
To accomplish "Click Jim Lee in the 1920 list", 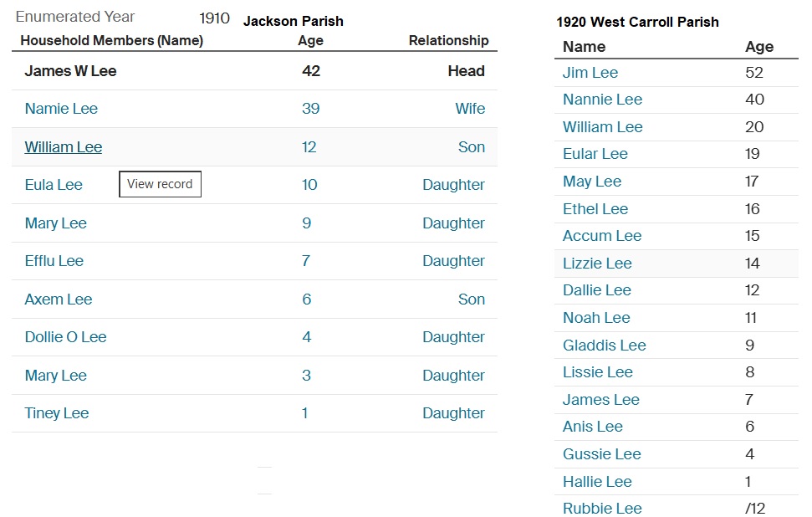I will 590,73.
